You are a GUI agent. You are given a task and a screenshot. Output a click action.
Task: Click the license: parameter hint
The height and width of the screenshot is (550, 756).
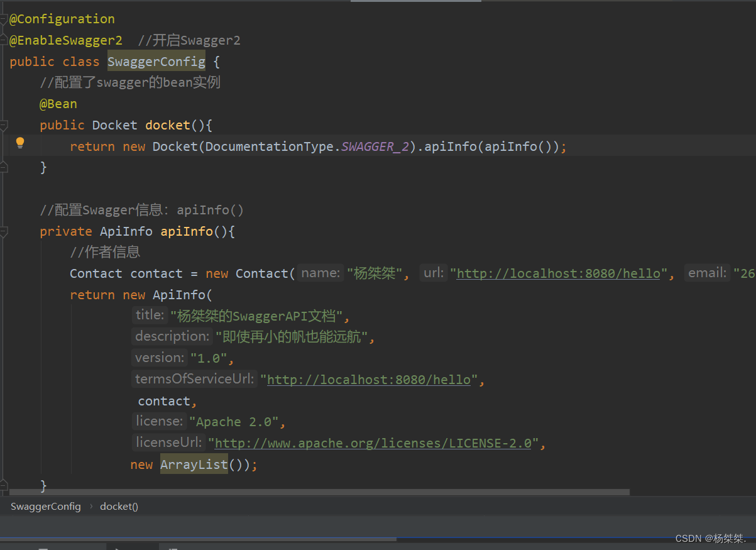tap(160, 421)
